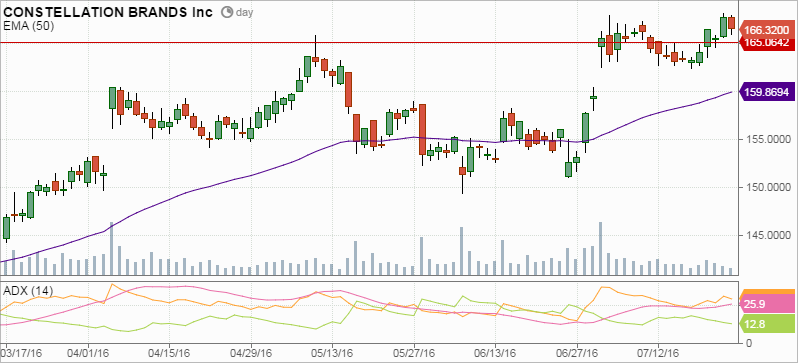Select the ADX (14) indicator label
The image size is (798, 363).
[x=27, y=291]
